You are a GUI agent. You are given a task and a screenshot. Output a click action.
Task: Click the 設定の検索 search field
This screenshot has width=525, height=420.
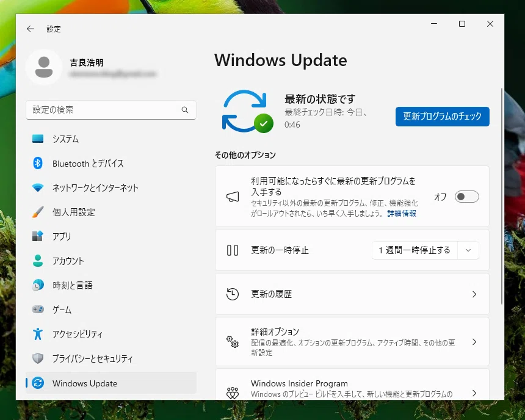(x=111, y=110)
